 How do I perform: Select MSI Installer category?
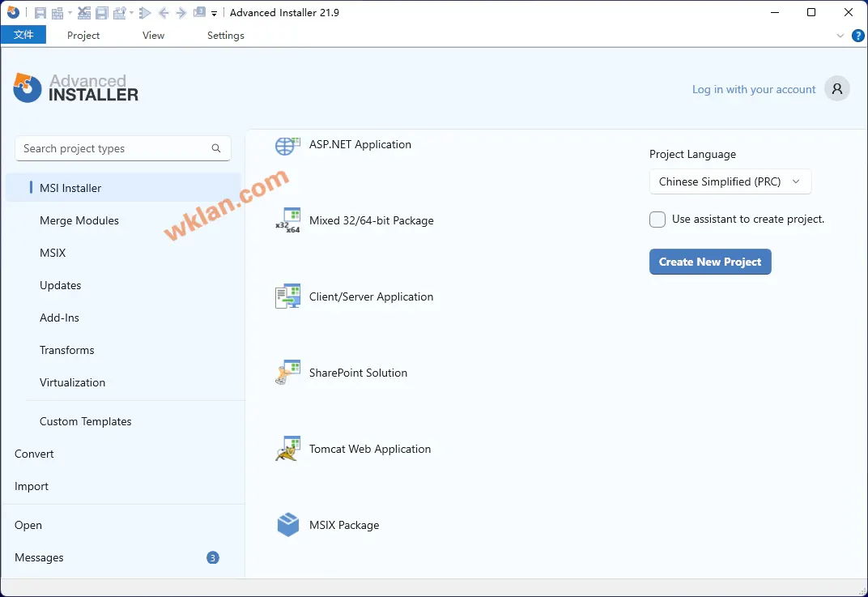pos(123,188)
